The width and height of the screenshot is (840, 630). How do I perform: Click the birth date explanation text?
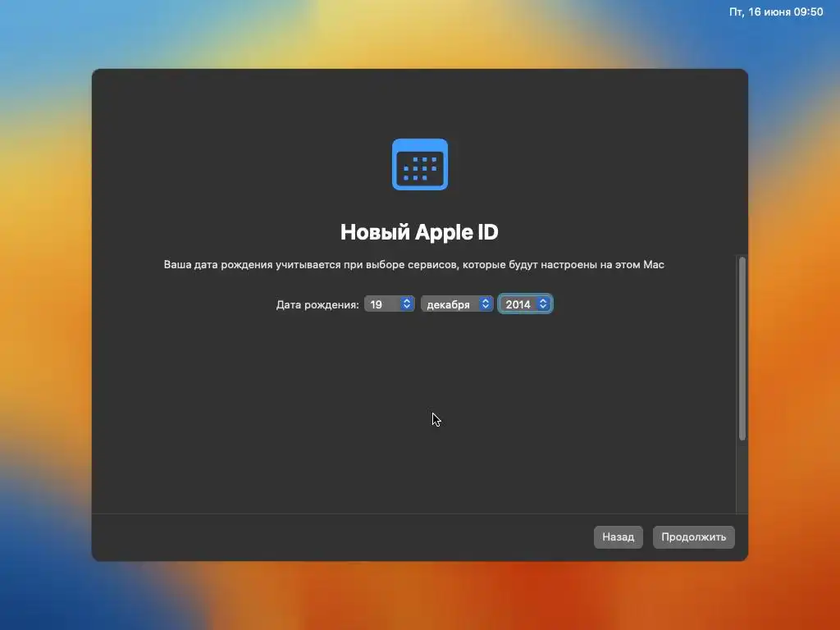coord(413,265)
